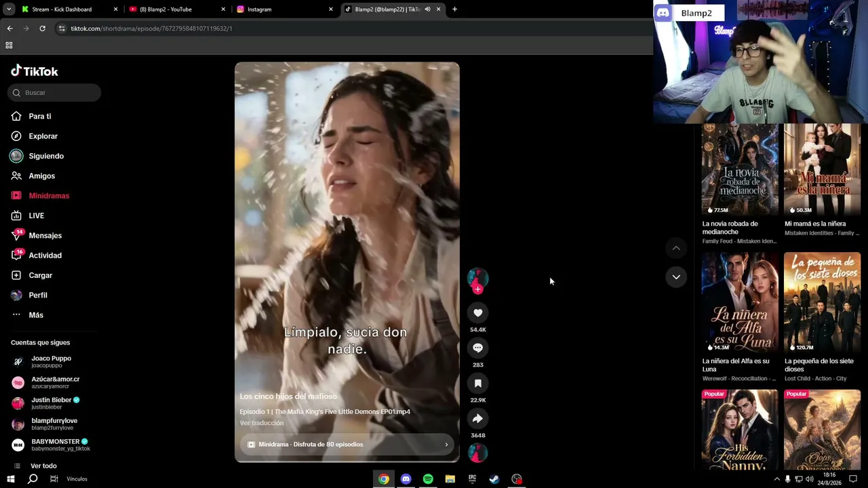The width and height of the screenshot is (868, 488).
Task: Mute the TikTok tab audio icon
Action: click(427, 9)
